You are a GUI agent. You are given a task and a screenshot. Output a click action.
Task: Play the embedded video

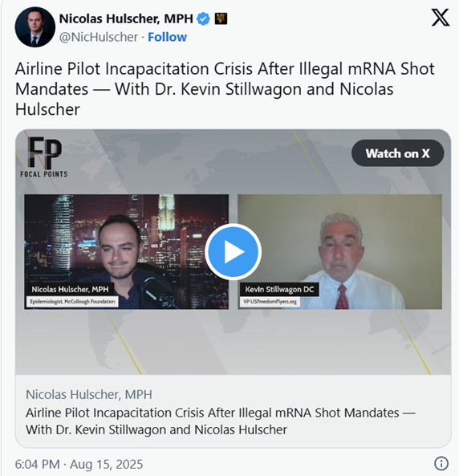point(233,252)
